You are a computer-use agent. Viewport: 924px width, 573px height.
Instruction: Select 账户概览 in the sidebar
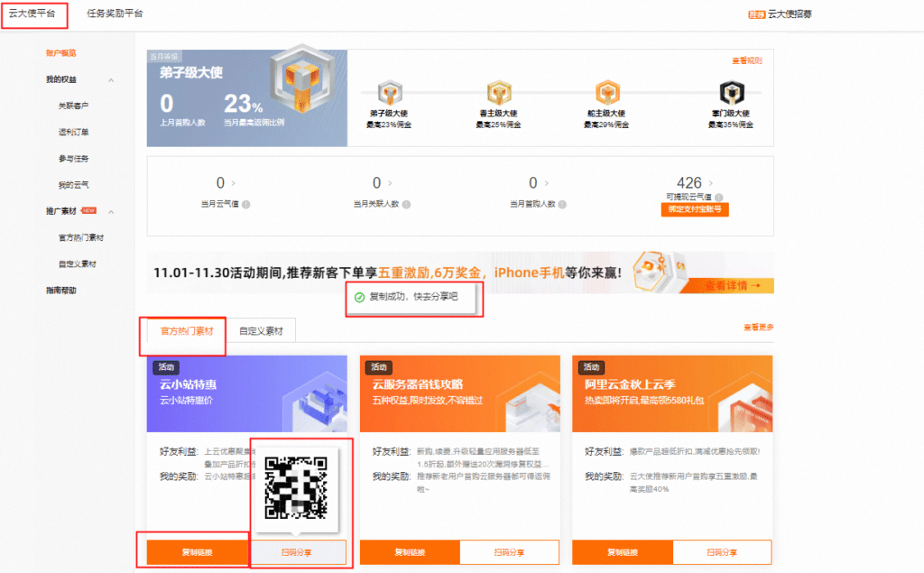61,53
